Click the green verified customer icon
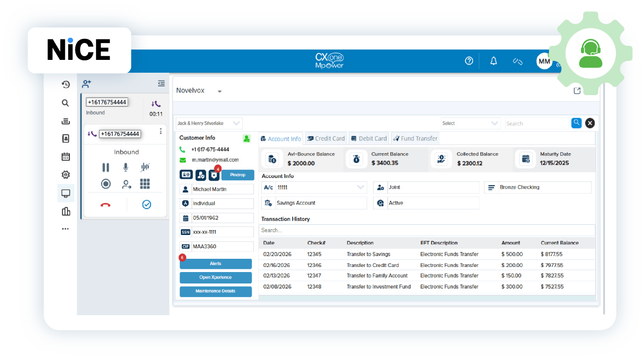 (247, 138)
